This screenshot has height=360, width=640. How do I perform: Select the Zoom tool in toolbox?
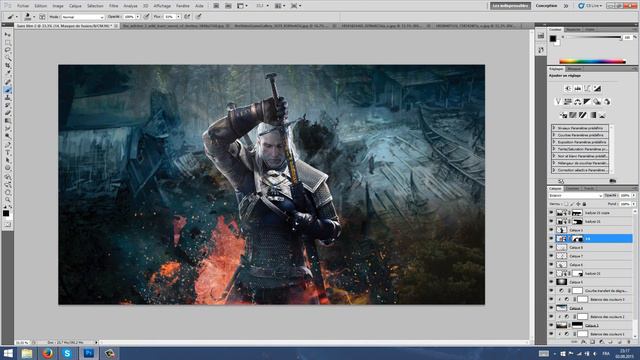7,200
